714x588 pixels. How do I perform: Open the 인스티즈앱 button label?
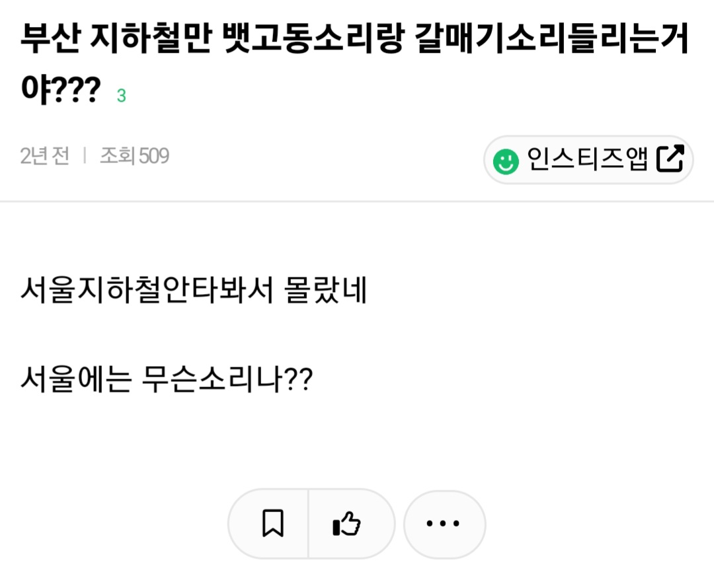587,159
